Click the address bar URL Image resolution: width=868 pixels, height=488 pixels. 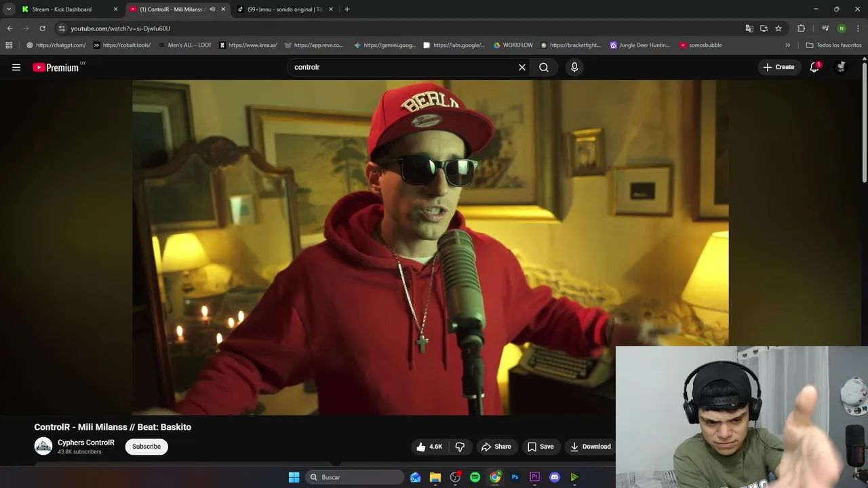121,28
